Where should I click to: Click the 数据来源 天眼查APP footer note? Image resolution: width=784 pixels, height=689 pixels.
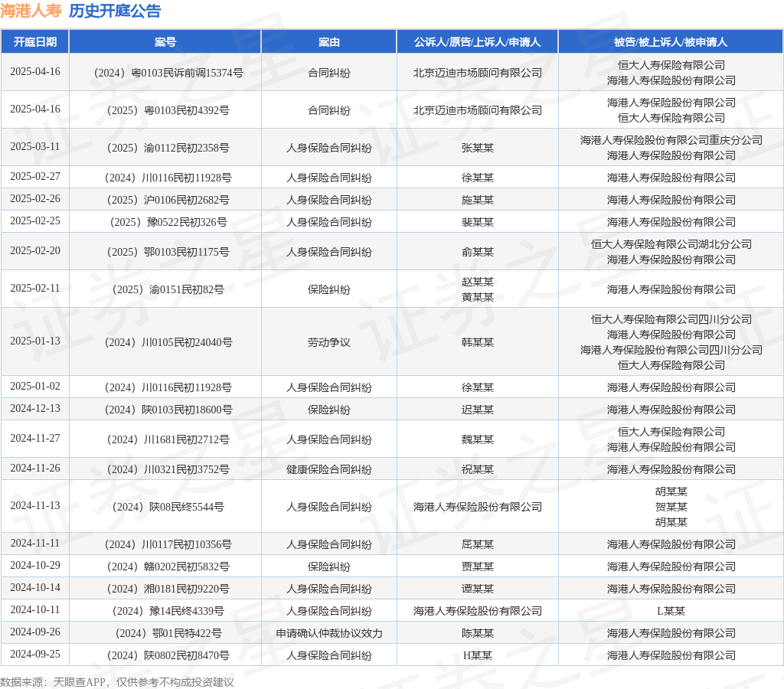coord(117,682)
